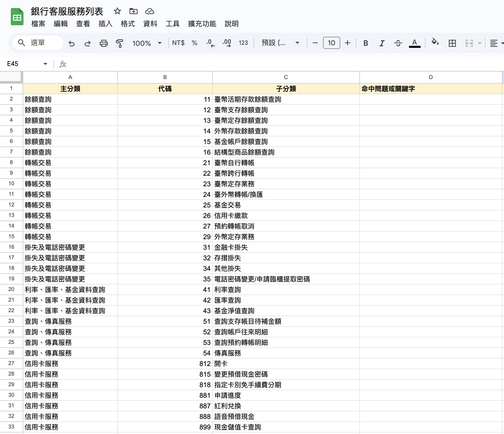The image size is (504, 434).
Task: Click the move to folder icon
Action: tap(133, 11)
